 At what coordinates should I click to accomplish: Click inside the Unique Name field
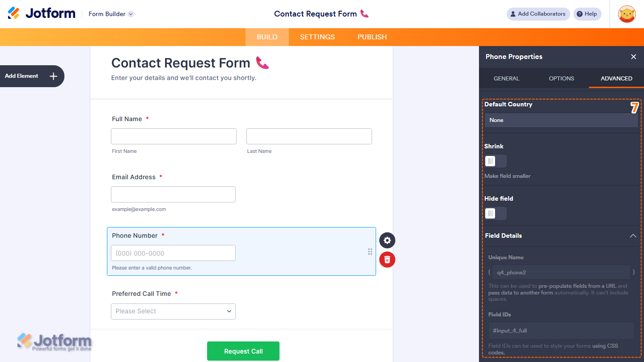(561, 272)
